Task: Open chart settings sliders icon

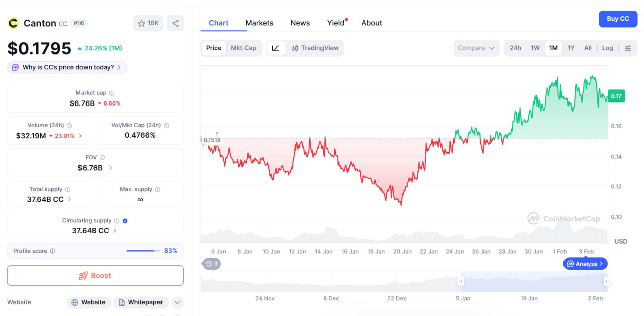Action: click(x=628, y=48)
